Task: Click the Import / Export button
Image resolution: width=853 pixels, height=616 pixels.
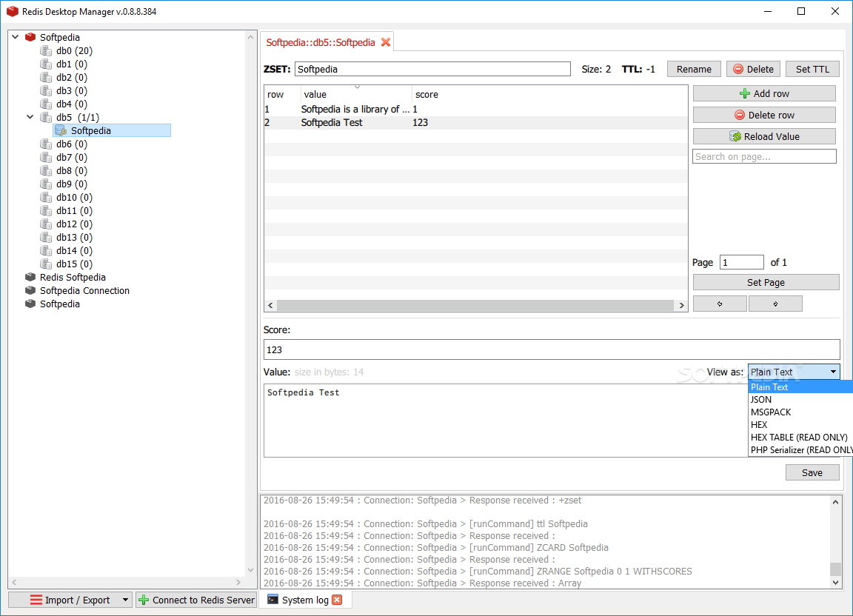Action: point(70,600)
